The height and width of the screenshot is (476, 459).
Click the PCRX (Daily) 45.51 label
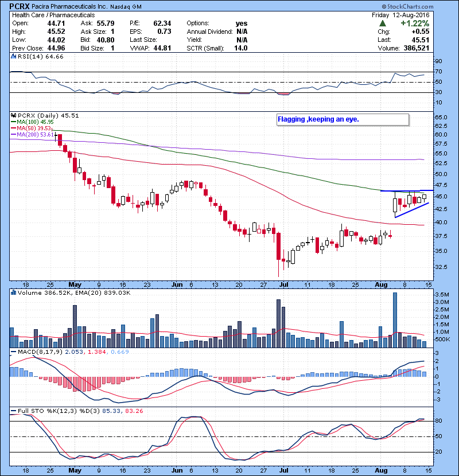click(x=48, y=115)
